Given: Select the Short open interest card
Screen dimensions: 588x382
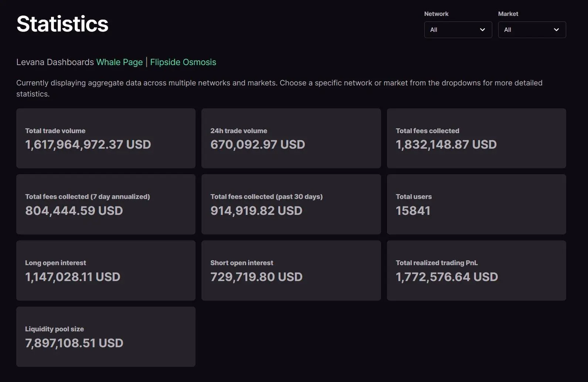Looking at the screenshot, I should tap(291, 270).
